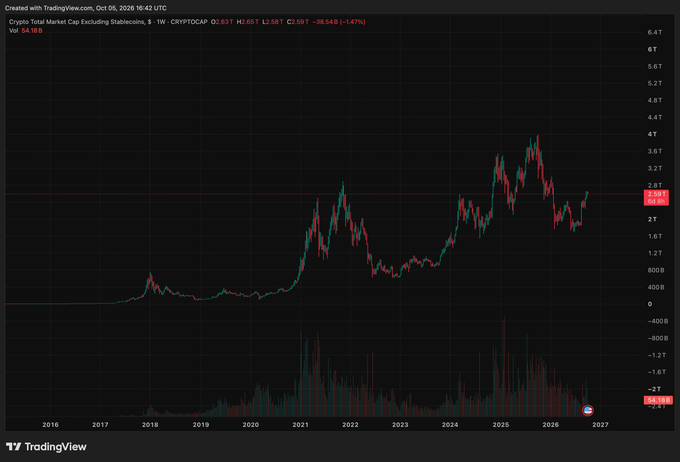
Task: Click the 5.2 T price axis label
Action: 655,83
